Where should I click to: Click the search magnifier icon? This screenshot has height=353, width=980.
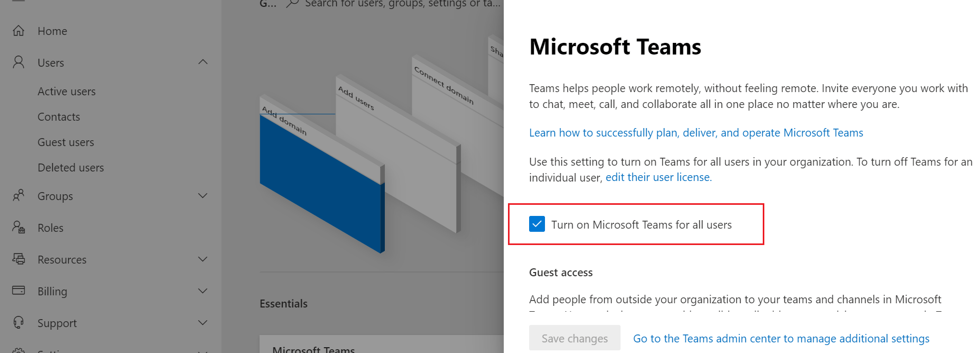(x=292, y=4)
